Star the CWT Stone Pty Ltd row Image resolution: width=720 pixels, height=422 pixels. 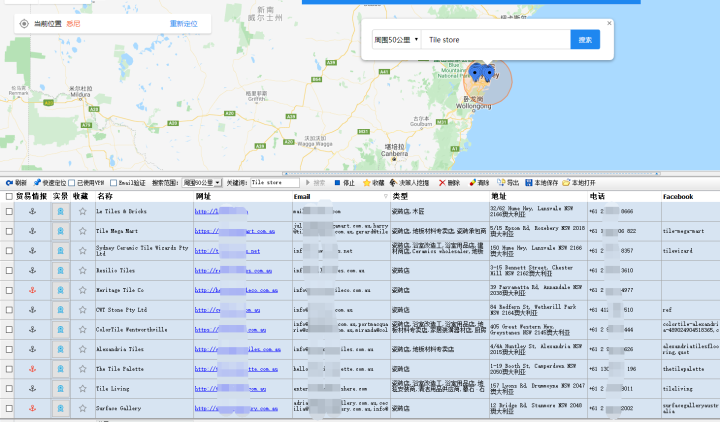point(83,310)
